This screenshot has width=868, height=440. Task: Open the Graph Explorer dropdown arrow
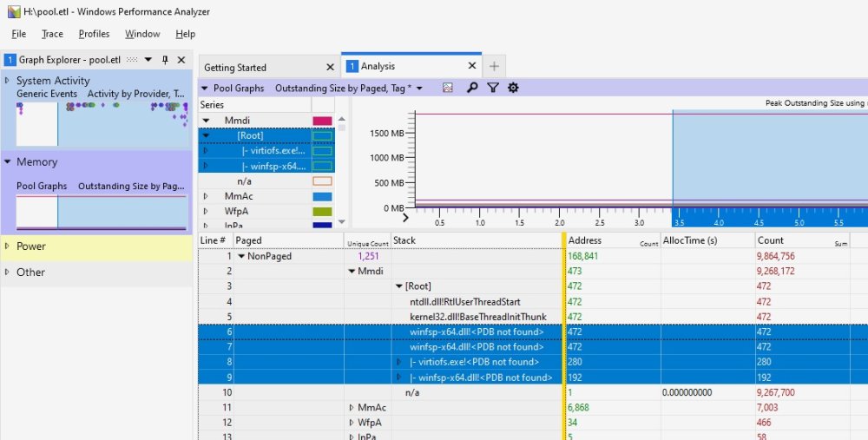(148, 60)
